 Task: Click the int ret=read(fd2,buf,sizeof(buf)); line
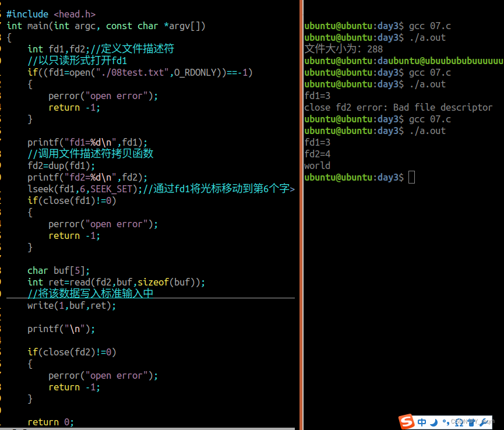coord(116,282)
